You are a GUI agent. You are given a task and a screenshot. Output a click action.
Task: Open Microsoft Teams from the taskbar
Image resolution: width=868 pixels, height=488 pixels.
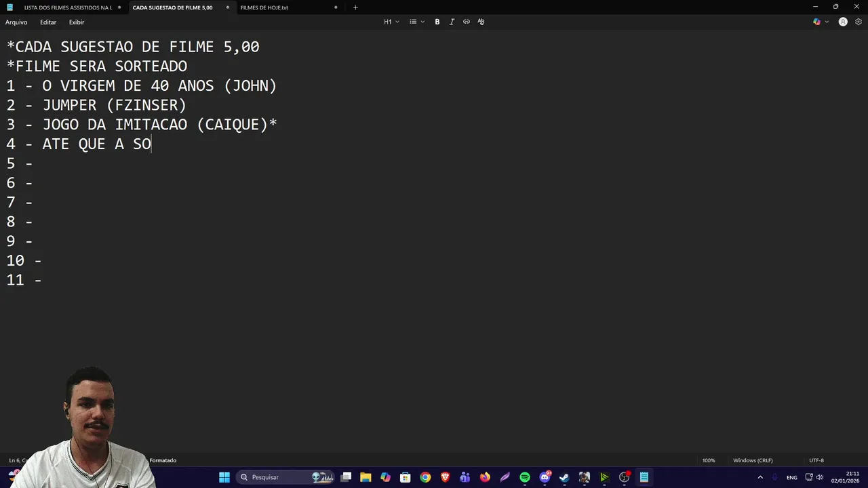[x=465, y=477]
